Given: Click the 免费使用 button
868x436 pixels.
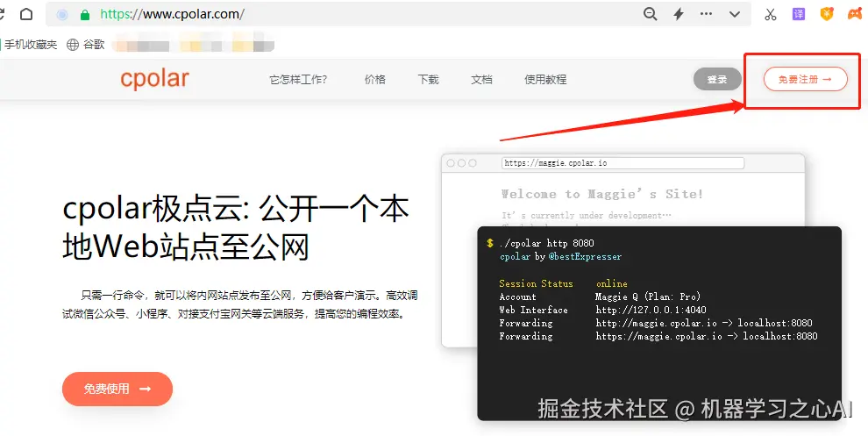Looking at the screenshot, I should [117, 389].
